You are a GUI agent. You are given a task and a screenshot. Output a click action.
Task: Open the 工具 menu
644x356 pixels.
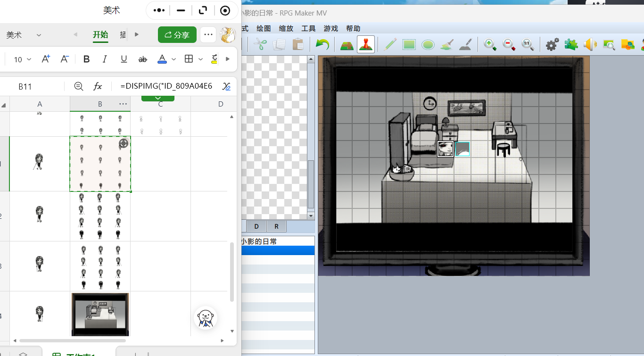[308, 28]
